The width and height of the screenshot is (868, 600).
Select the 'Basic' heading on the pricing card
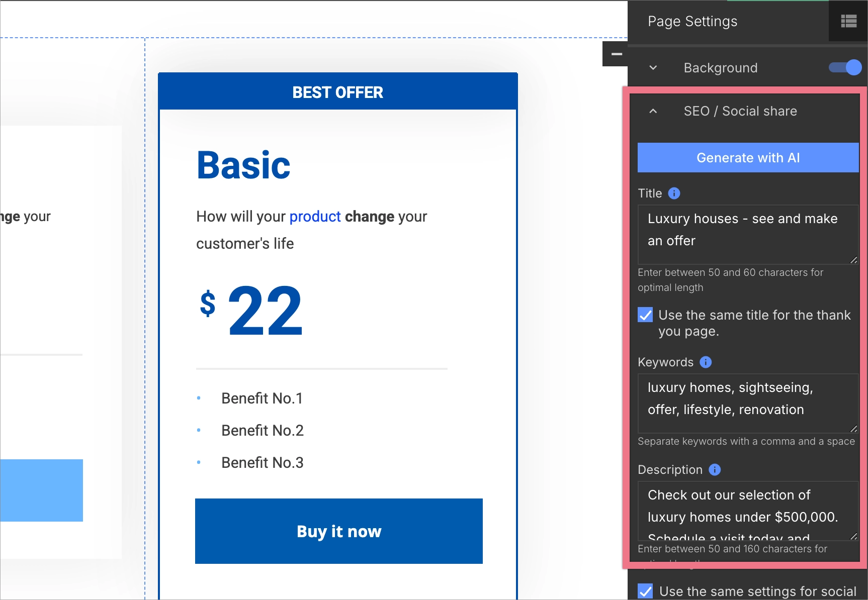pos(243,164)
